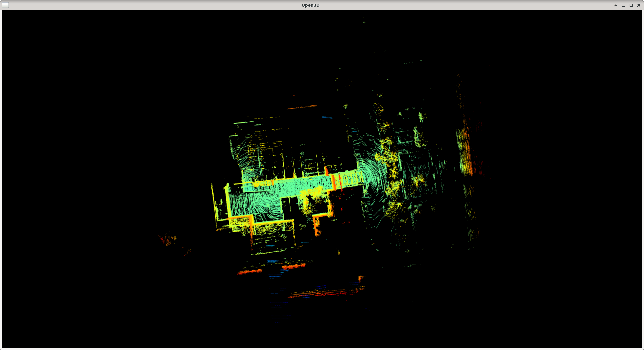Click the minimize window control
This screenshot has height=350, width=644.
623,5
